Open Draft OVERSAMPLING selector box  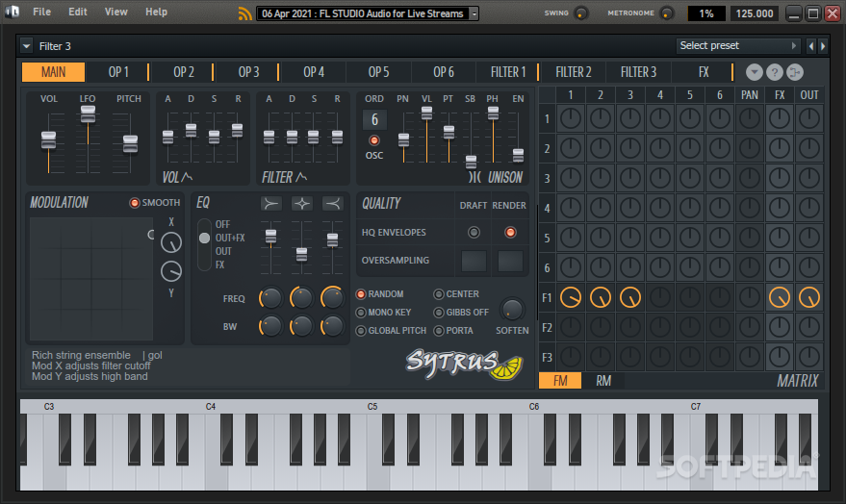[x=474, y=261]
